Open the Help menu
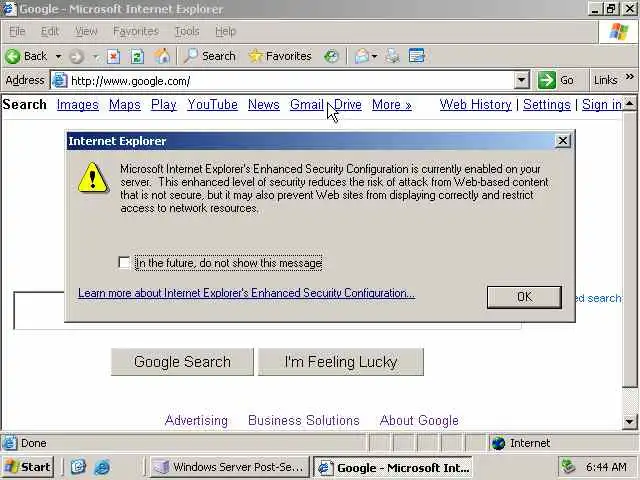The height and width of the screenshot is (480, 640). (x=225, y=31)
